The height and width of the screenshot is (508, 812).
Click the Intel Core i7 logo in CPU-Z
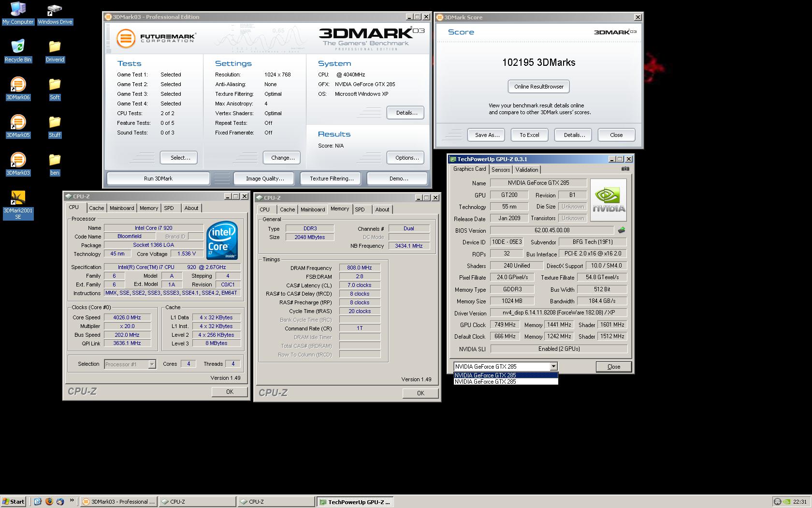(x=222, y=240)
